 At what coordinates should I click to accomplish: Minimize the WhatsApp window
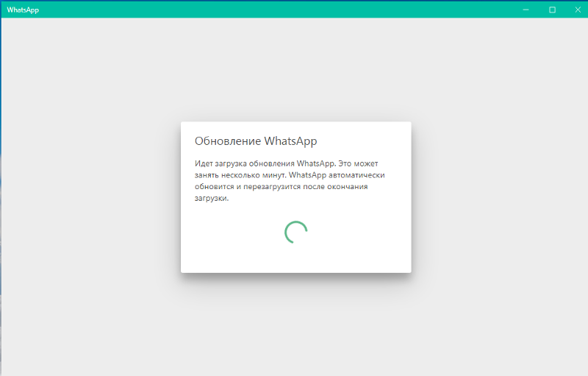tap(526, 10)
